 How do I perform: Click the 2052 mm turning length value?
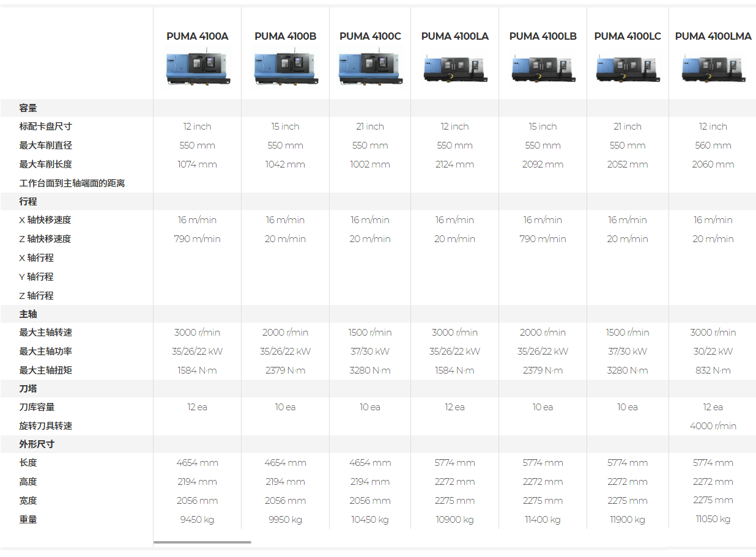(x=628, y=164)
